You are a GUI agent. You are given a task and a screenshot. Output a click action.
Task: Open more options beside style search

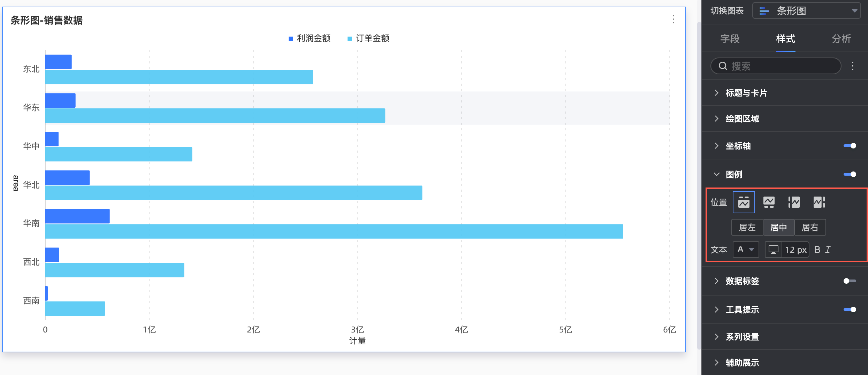point(852,66)
